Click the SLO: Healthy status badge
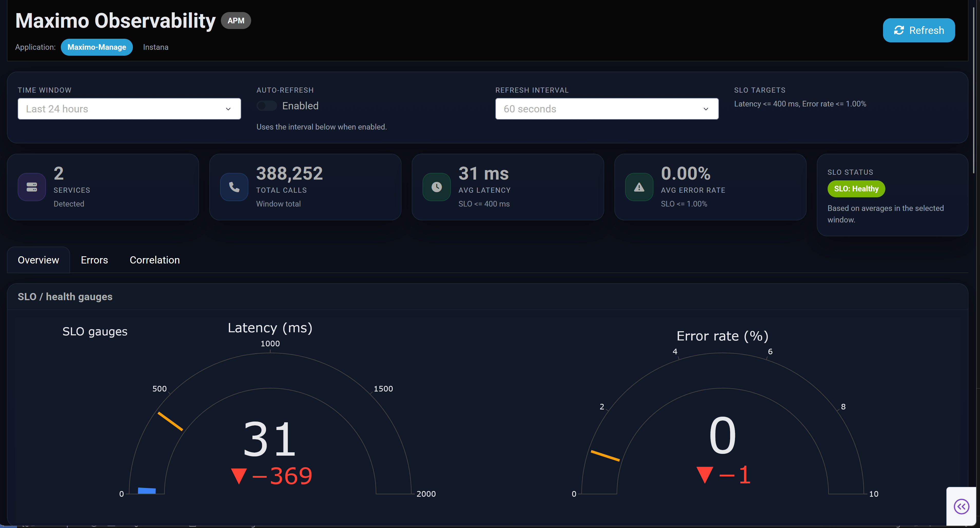The image size is (980, 528). coord(856,189)
